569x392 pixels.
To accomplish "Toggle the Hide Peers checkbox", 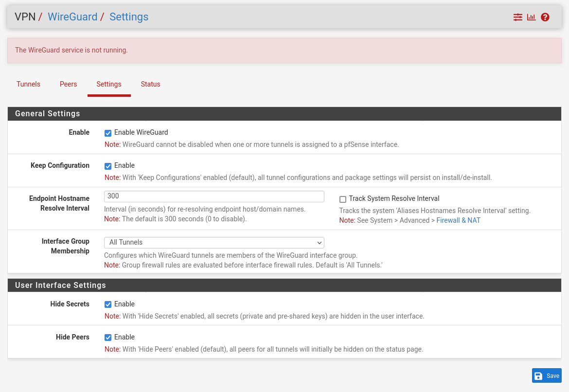I will coord(108,338).
